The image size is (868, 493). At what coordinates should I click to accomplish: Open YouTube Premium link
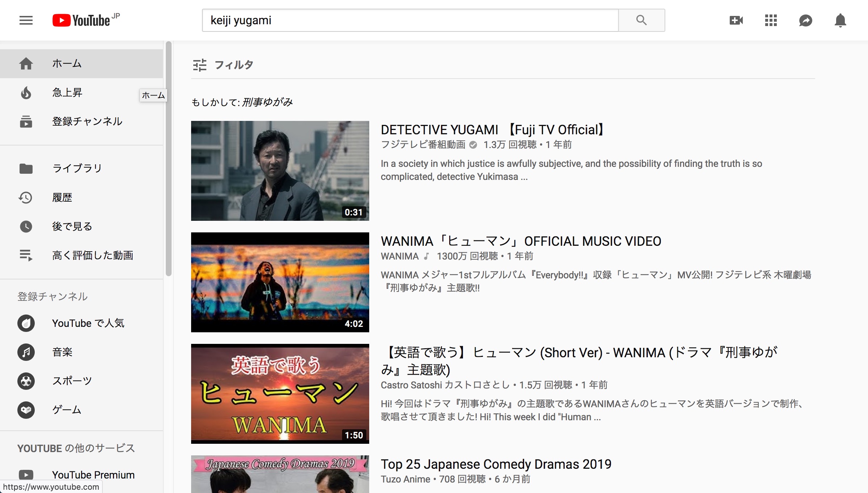(81, 475)
